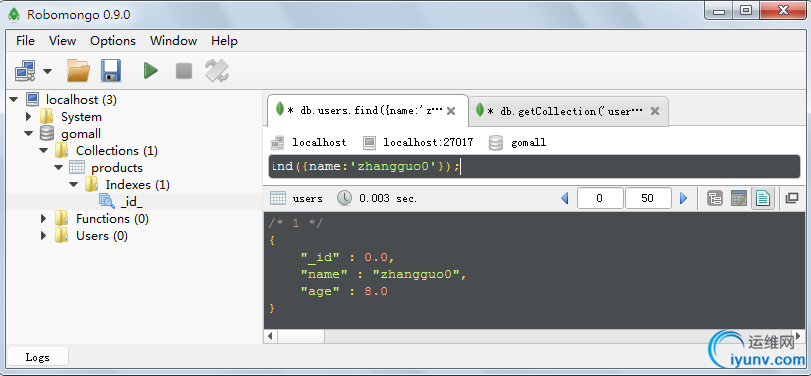Collapse the products collection node
The image size is (811, 376).
point(59,168)
